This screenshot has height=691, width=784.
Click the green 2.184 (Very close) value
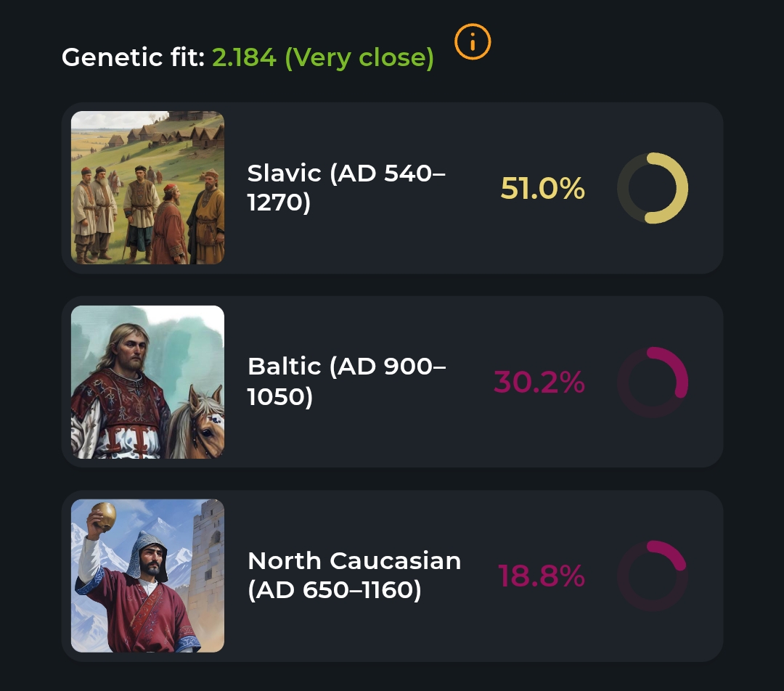pyautogui.click(x=322, y=57)
